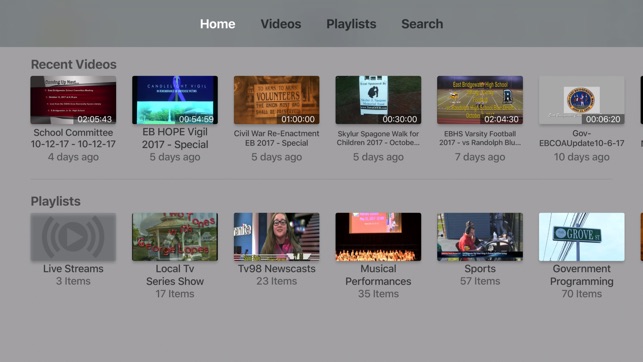Click 'Civil War Re-Enactment EB 2017' title
The height and width of the screenshot is (362, 643).
[276, 138]
